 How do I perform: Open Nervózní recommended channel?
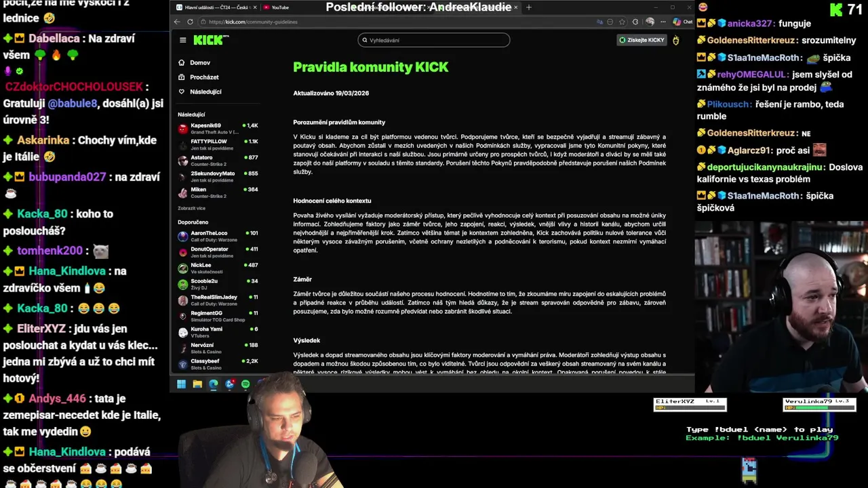pyautogui.click(x=218, y=348)
